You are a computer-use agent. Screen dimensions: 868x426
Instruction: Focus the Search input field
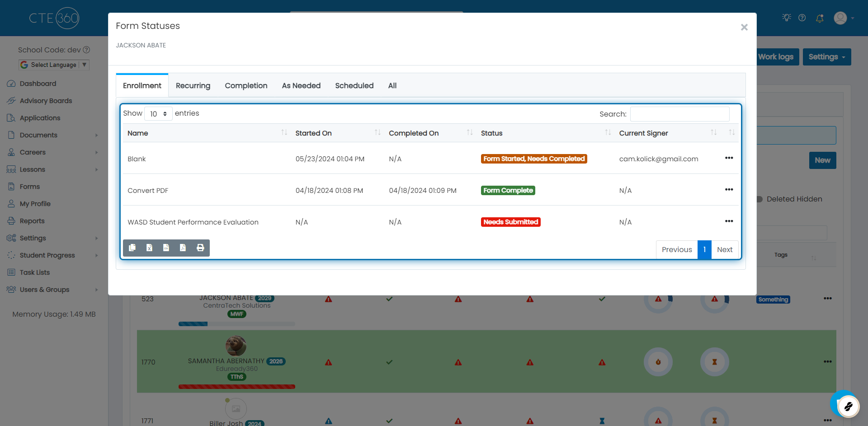tap(679, 114)
